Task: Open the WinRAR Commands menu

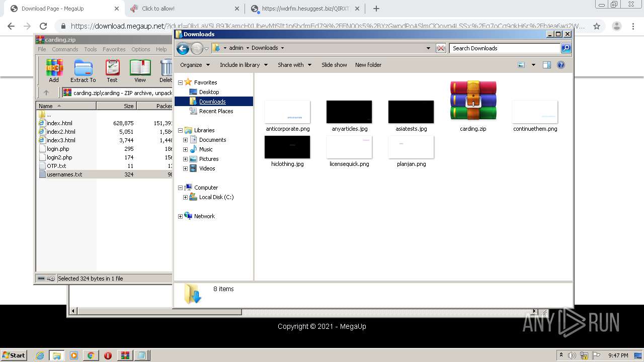Action: (x=65, y=49)
